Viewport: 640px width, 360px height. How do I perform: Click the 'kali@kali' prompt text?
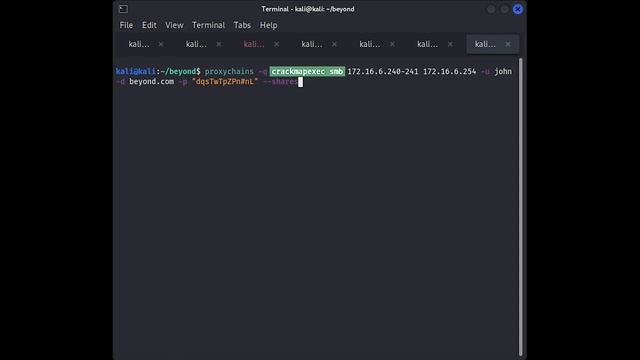click(x=136, y=71)
